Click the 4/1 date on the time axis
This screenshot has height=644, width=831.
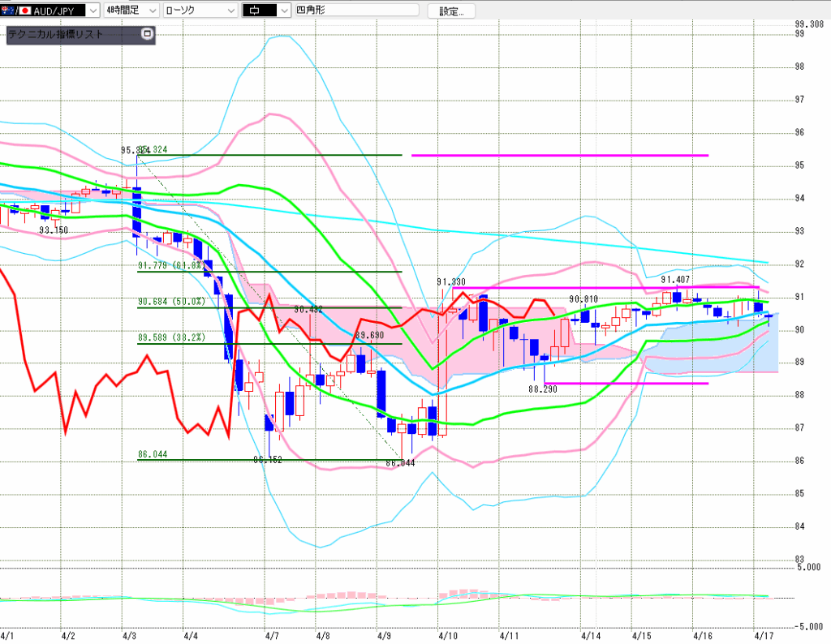click(6, 636)
